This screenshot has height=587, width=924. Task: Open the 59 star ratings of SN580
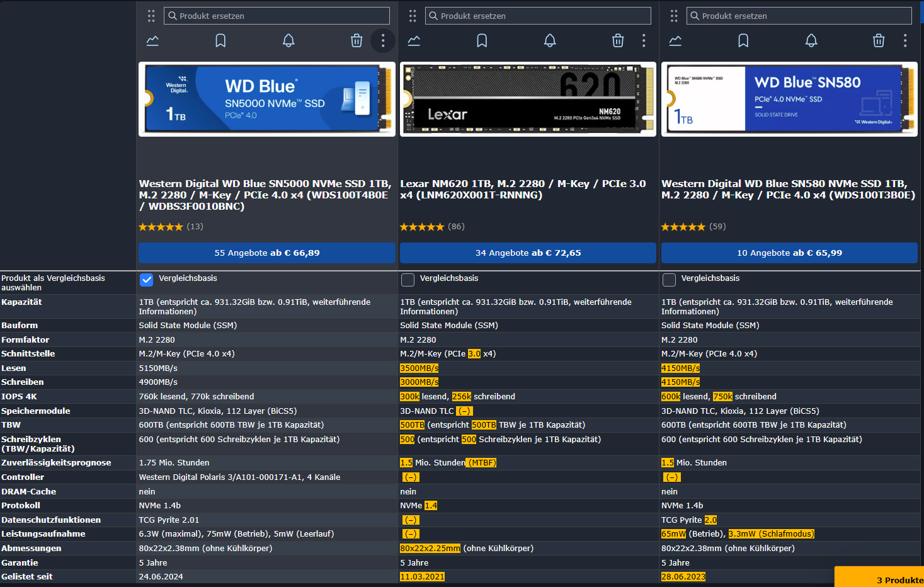[693, 227]
